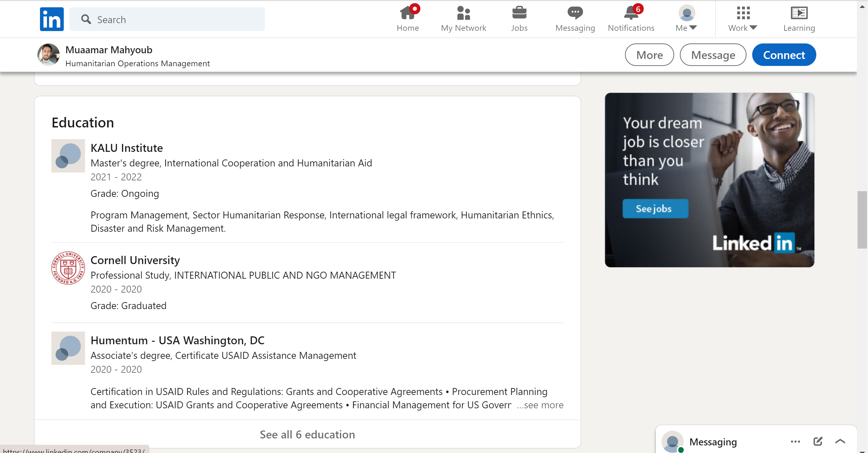Screen dimensions: 868x453
Task: Go to the Jobs briefcase icon
Action: 519,13
